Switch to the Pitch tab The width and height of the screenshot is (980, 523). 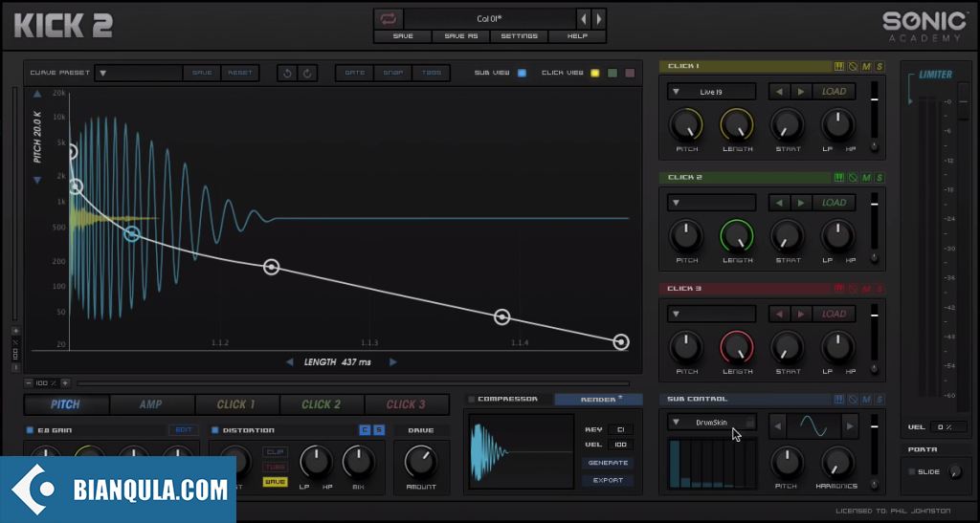[66, 404]
